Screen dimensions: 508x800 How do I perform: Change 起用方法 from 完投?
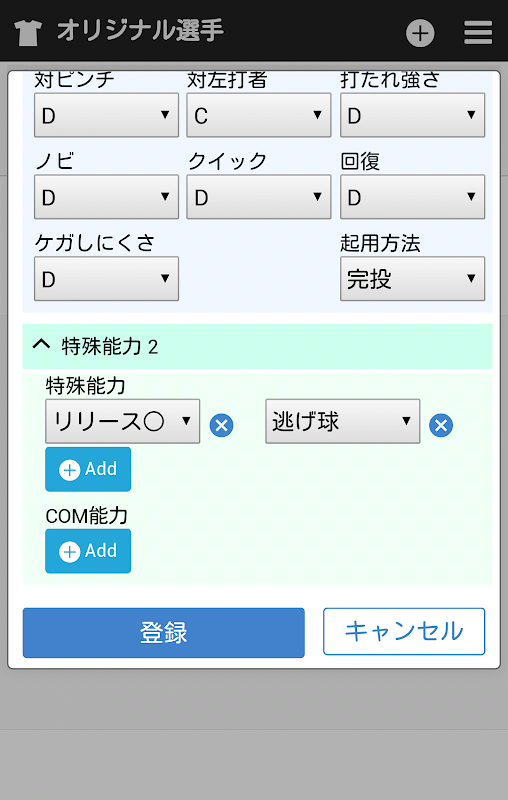(412, 279)
